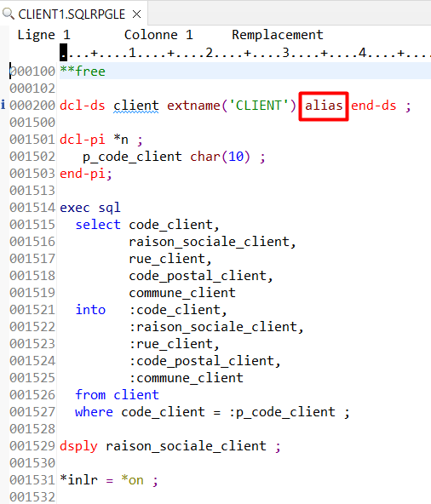431x504 pixels.
Task: Click the from client clause
Action: (x=117, y=395)
